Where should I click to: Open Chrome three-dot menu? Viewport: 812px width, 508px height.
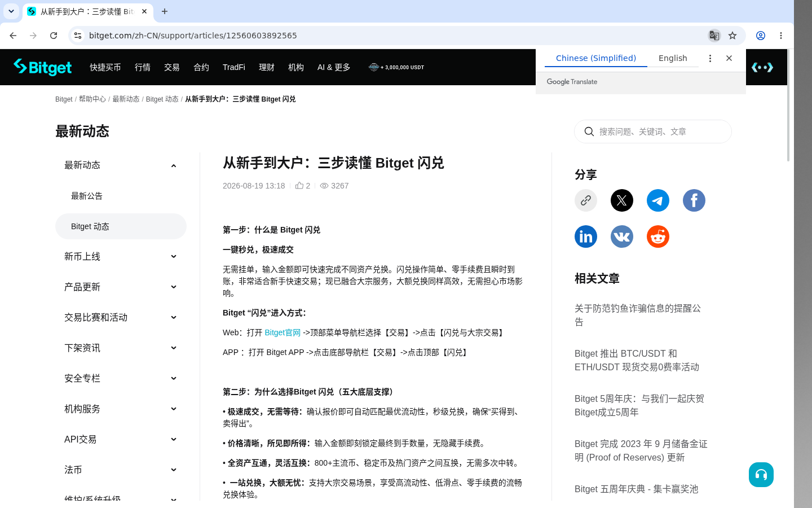(x=781, y=36)
